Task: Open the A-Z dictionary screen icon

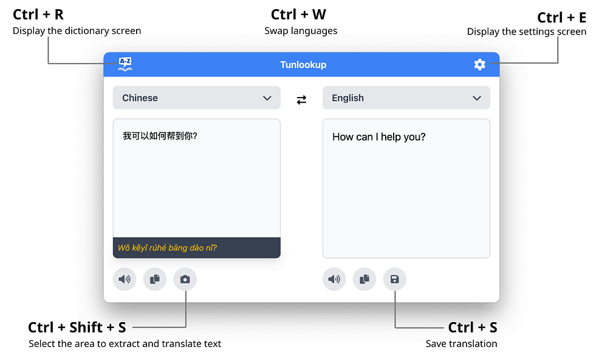Action: point(125,64)
